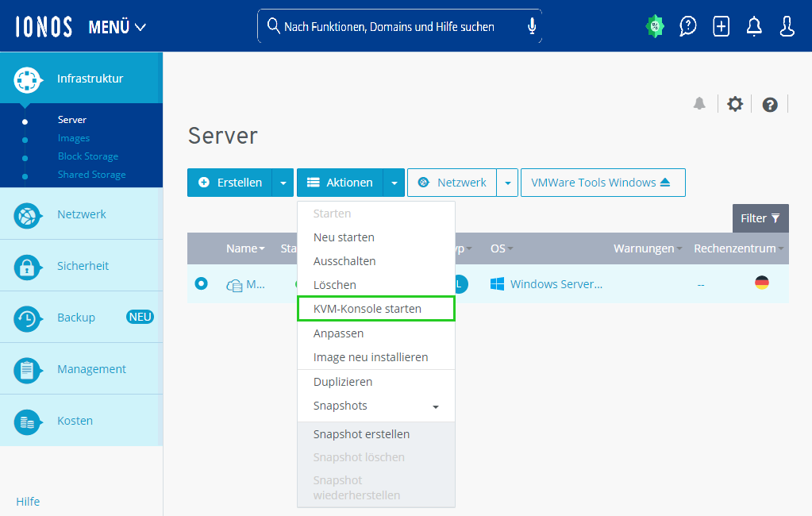The height and width of the screenshot is (516, 812).
Task: Choose Löschen from Aktionen menu
Action: 376,285
